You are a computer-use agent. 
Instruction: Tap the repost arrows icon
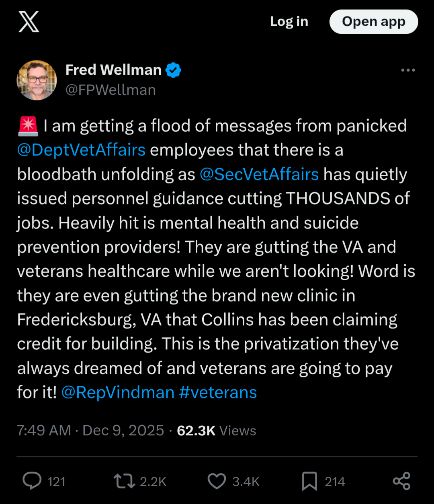[x=124, y=481]
